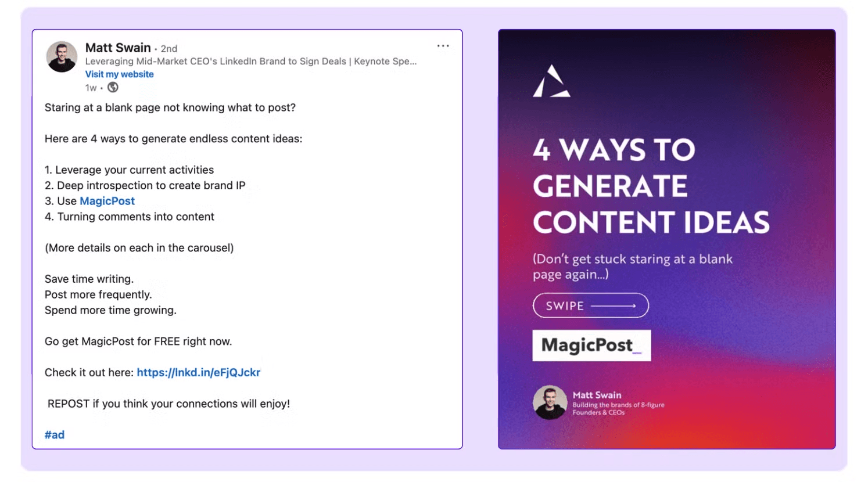The height and width of the screenshot is (482, 868).
Task: Click '4. Turning comments into content' line
Action: (130, 217)
